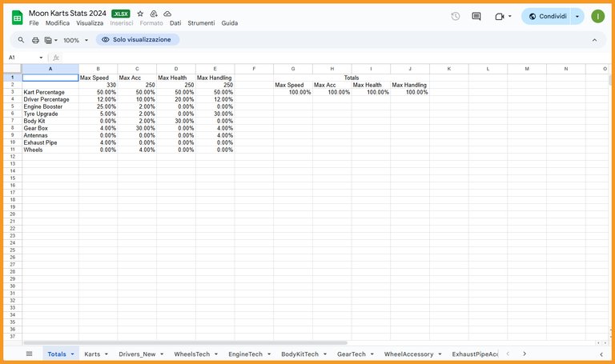Select the Engine Booster cell
Screen dimensions: 615x364
tap(50, 106)
